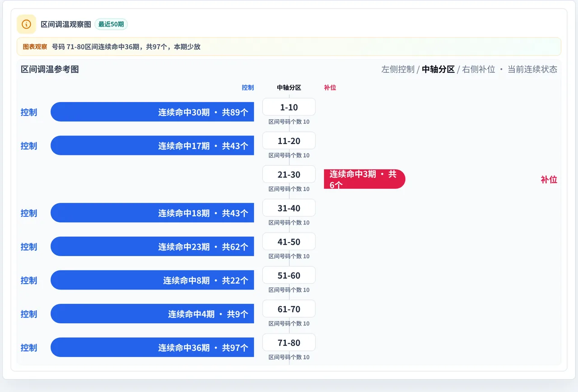Select the observation text about 71-80区间
Viewport: 578px width, 392px height.
126,47
